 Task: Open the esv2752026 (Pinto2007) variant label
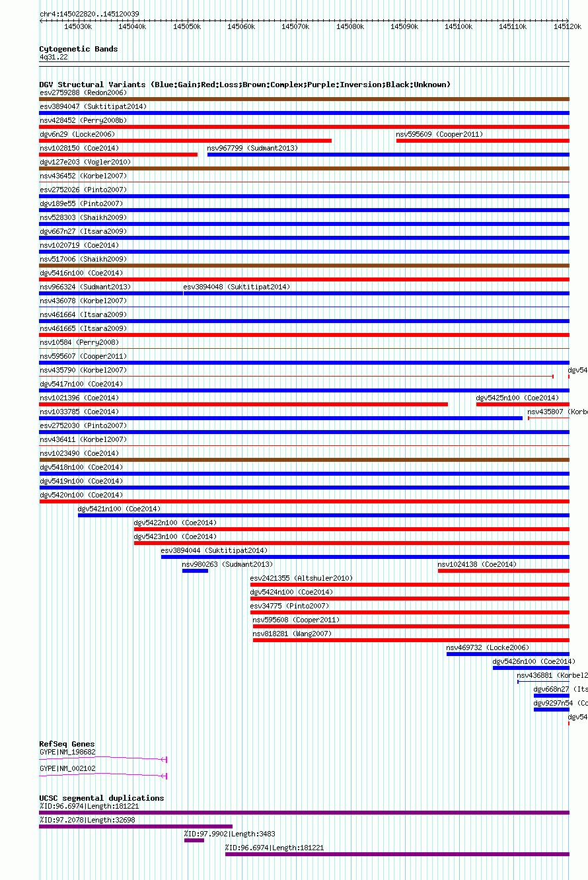[x=83, y=190]
